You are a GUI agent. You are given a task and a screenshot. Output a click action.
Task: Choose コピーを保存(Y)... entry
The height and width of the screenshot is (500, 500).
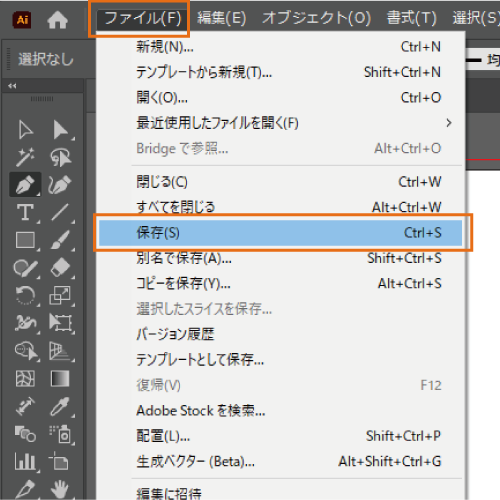pyautogui.click(x=280, y=284)
